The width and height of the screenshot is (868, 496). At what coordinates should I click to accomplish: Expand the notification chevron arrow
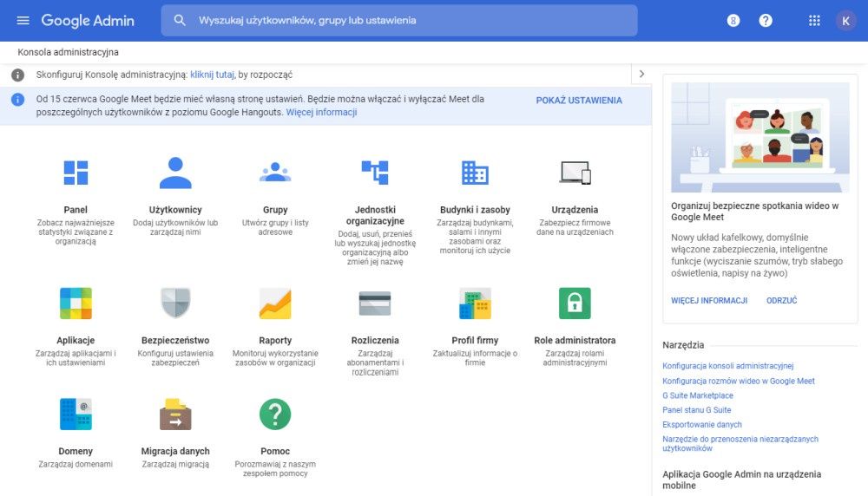pos(641,74)
